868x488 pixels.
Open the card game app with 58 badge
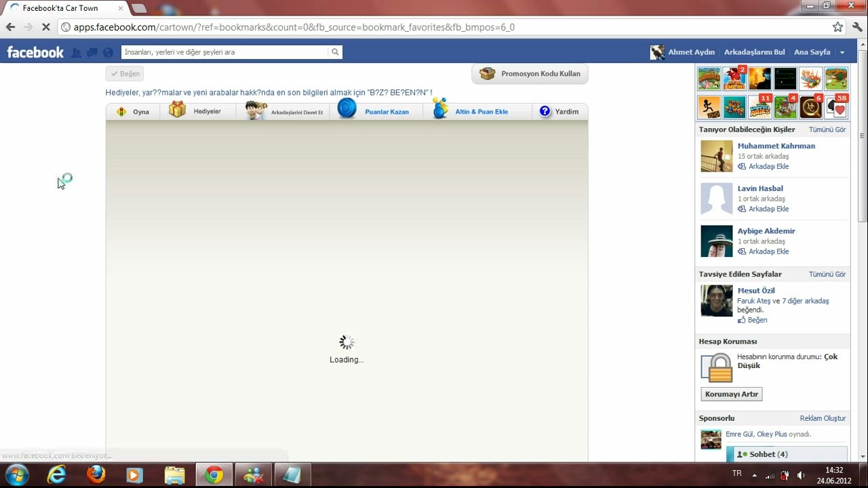coord(837,108)
